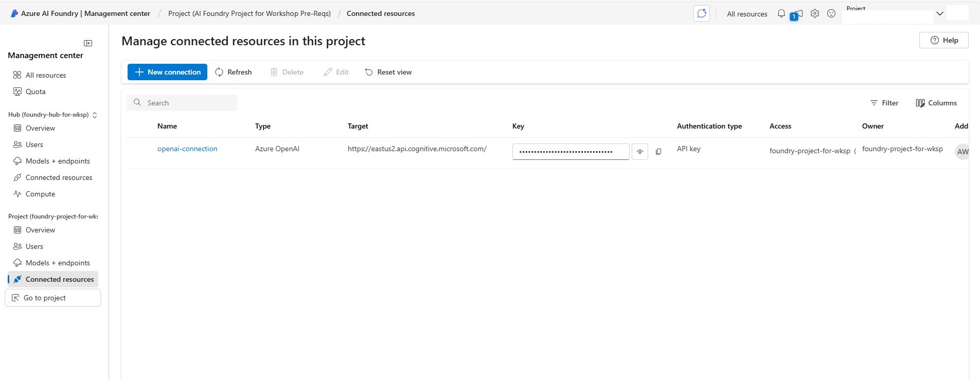Click the Search input field
980x380 pixels.
[182, 103]
